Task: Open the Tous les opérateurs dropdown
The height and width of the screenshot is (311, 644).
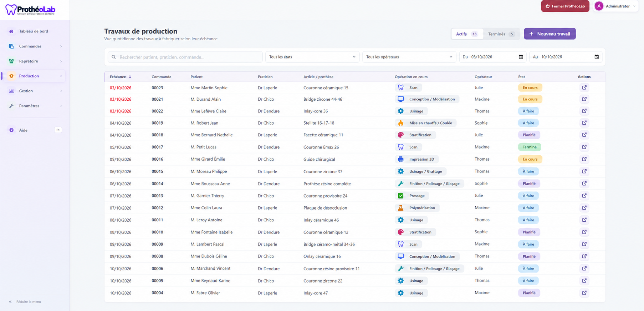Action: [409, 57]
